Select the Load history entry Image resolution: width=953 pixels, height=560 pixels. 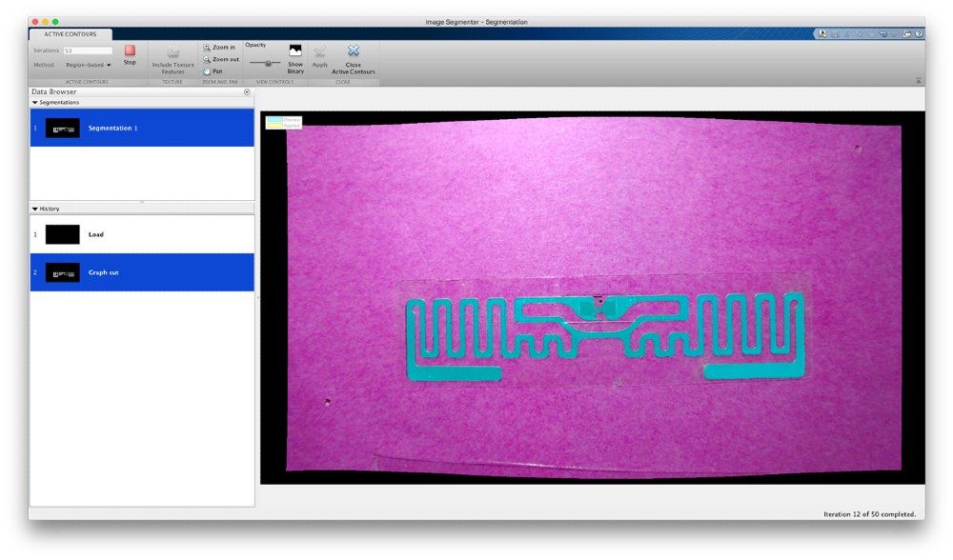tap(142, 234)
